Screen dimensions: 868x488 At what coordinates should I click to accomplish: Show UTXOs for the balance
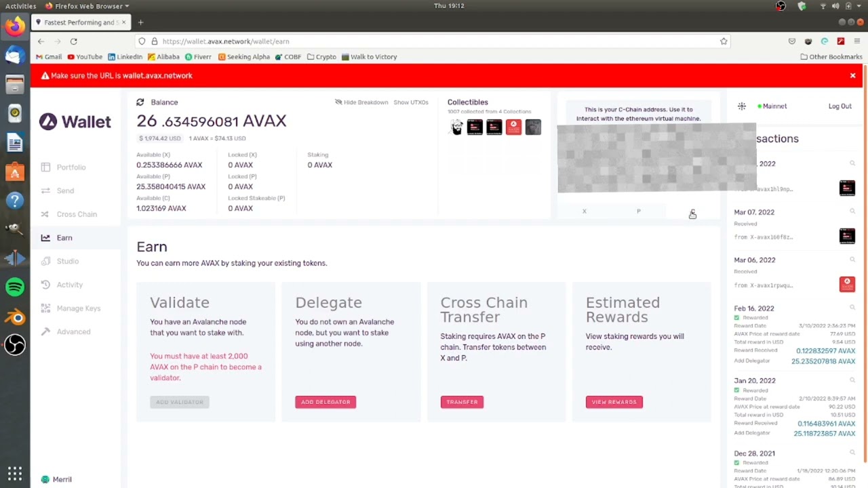click(x=411, y=102)
